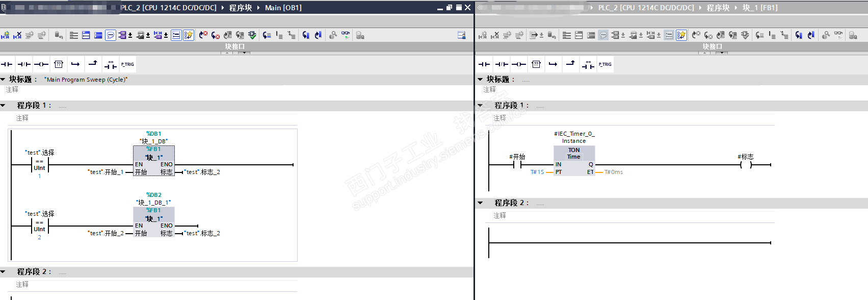Click PLC_2 breadcrumb in Main OB1 title
This screenshot has width=868, height=300.
(x=169, y=8)
